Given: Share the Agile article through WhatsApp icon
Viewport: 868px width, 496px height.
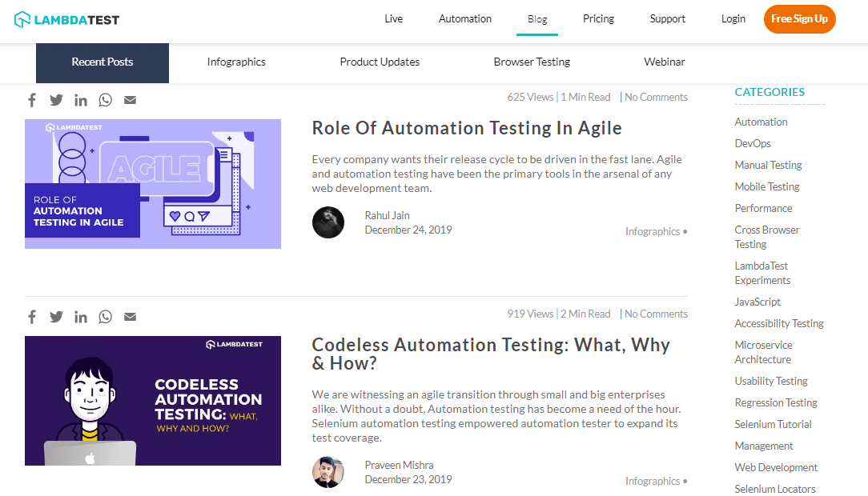Looking at the screenshot, I should pos(105,99).
